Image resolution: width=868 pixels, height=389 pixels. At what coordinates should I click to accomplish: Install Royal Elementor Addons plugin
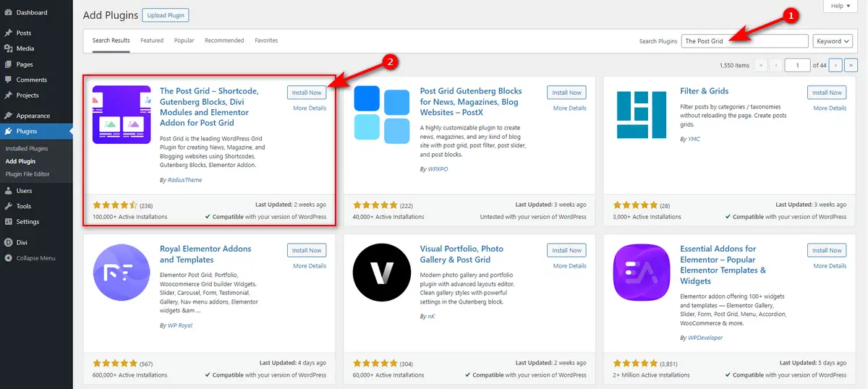[307, 250]
